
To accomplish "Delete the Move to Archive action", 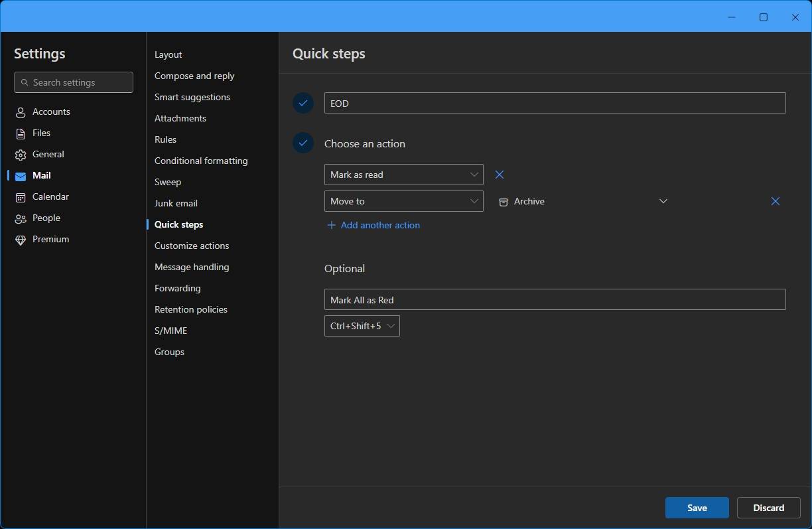I will 775,201.
